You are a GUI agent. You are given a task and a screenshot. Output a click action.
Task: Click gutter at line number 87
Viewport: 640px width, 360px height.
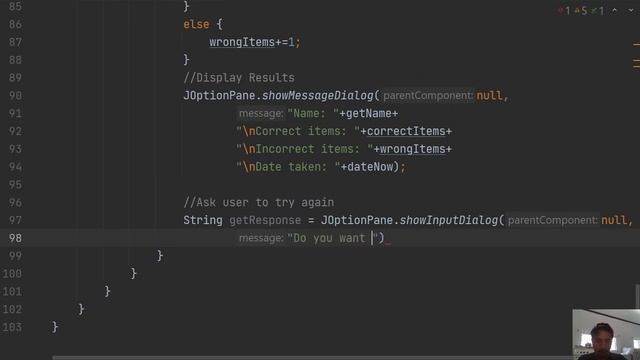pyautogui.click(x=15, y=42)
